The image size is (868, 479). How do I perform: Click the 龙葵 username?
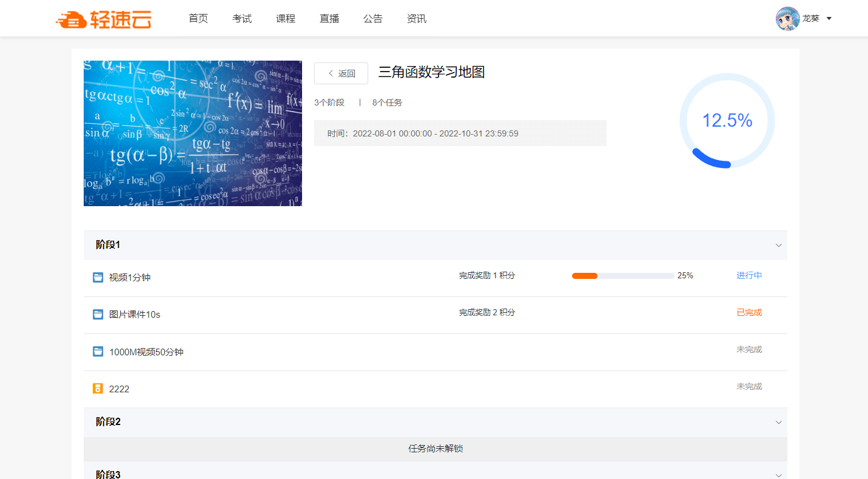pyautogui.click(x=811, y=19)
